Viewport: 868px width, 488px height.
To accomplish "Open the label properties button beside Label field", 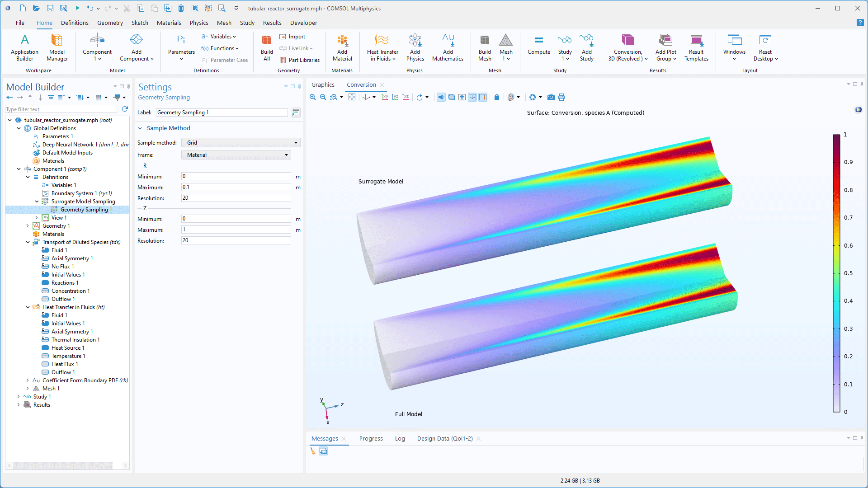I will pyautogui.click(x=296, y=113).
